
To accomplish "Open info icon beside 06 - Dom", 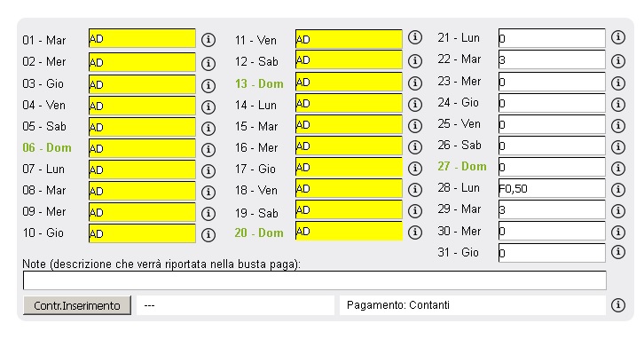I will point(208,149).
